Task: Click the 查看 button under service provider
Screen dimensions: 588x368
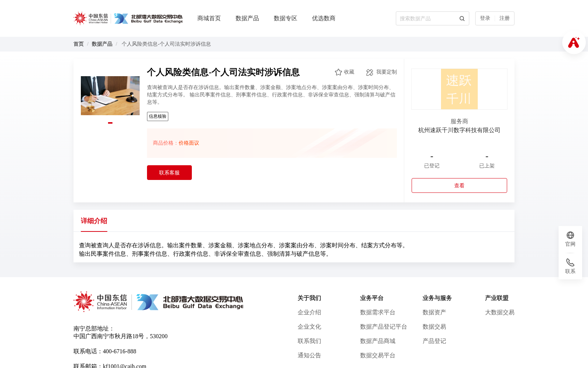Action: point(459,185)
